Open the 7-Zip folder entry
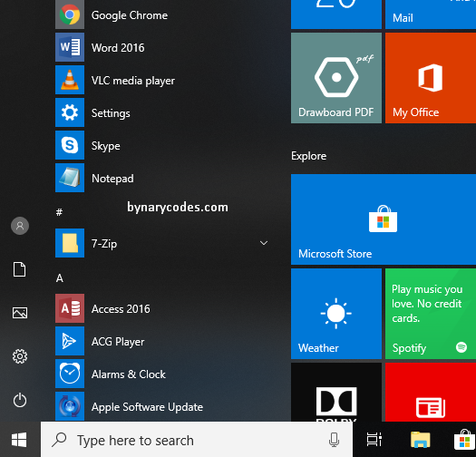 tap(164, 243)
